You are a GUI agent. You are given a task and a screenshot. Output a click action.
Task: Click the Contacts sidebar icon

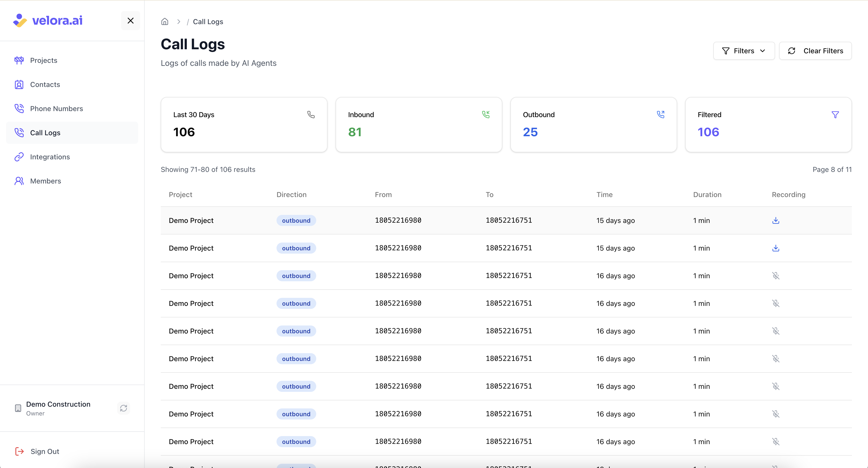[x=19, y=85]
